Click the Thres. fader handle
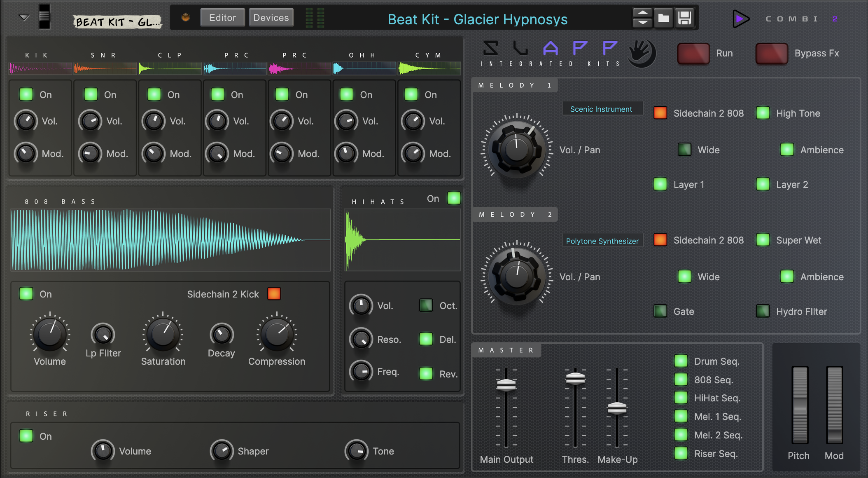 point(575,378)
